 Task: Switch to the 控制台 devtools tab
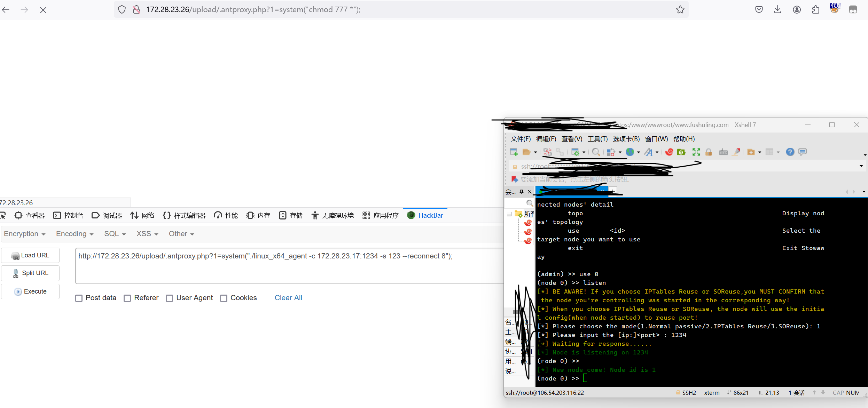[x=68, y=216]
